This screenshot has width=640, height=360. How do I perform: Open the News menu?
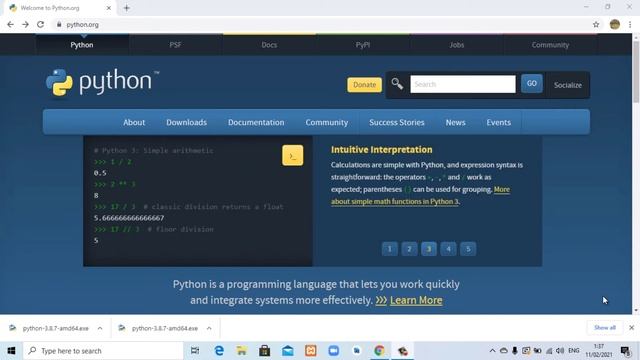coord(456,122)
